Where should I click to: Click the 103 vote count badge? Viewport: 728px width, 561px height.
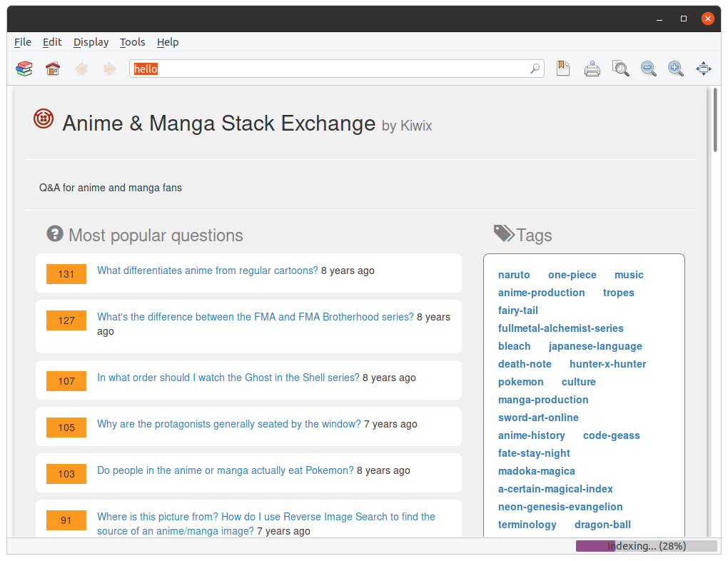tap(66, 474)
